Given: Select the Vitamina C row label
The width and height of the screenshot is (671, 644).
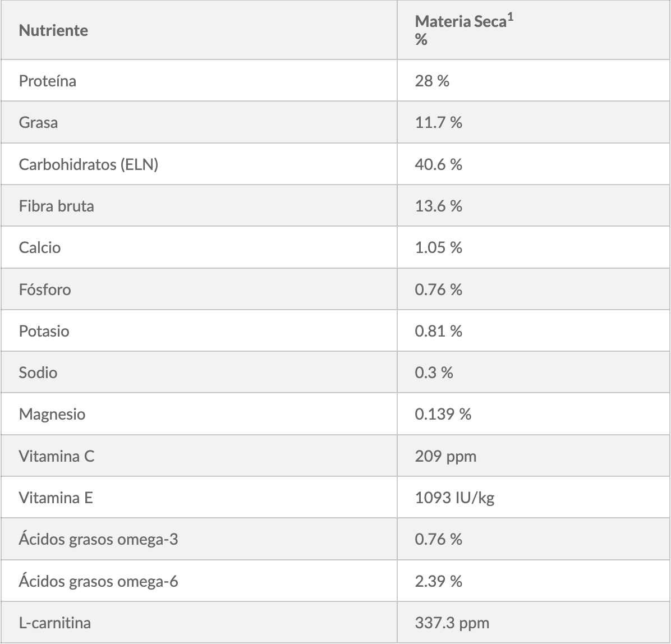Looking at the screenshot, I should [57, 456].
